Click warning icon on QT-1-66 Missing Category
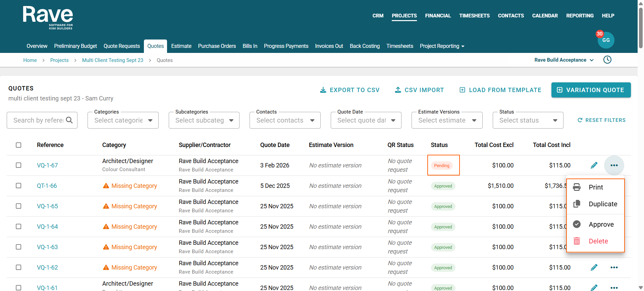 coord(106,186)
